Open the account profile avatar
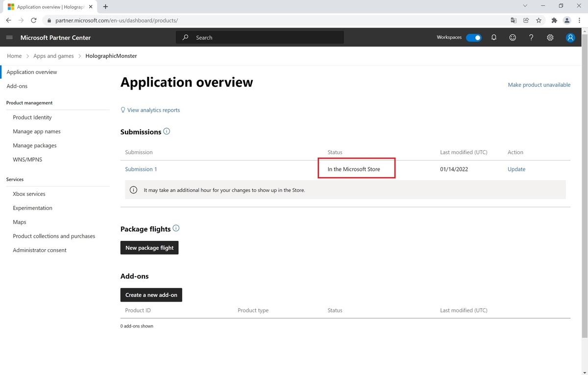The image size is (588, 375). [x=570, y=38]
